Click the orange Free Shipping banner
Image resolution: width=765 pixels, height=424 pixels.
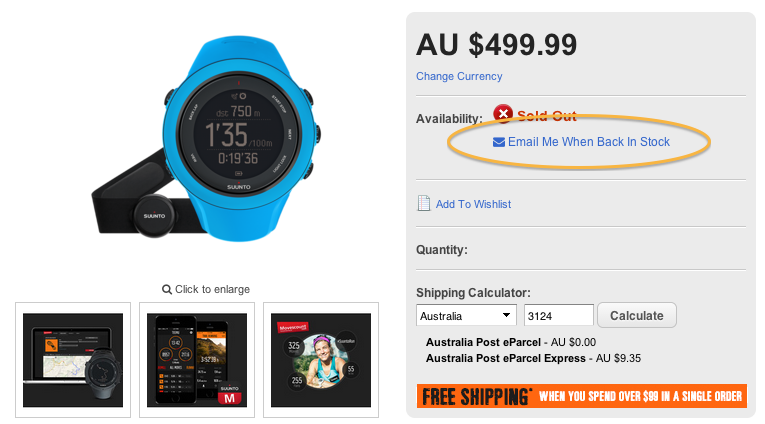pyautogui.click(x=582, y=396)
